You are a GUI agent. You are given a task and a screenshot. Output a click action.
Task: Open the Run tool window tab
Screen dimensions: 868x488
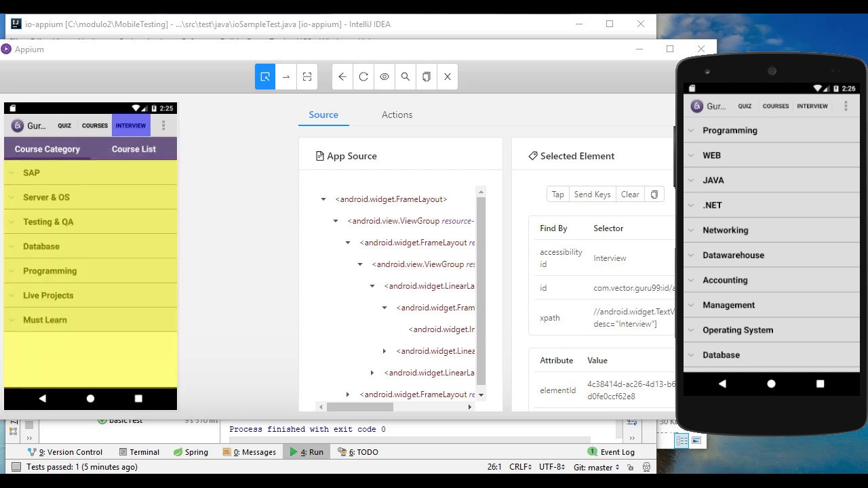tap(307, 452)
